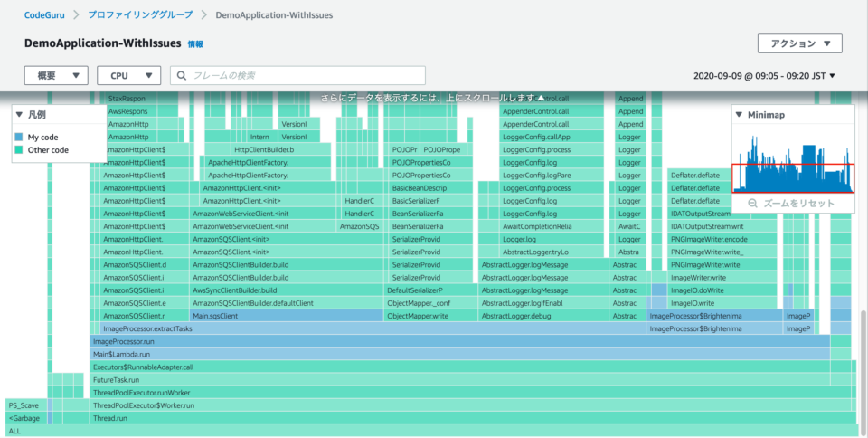868x438 pixels.
Task: Select the AmazonSQSClient.d frame
Action: tap(145, 265)
